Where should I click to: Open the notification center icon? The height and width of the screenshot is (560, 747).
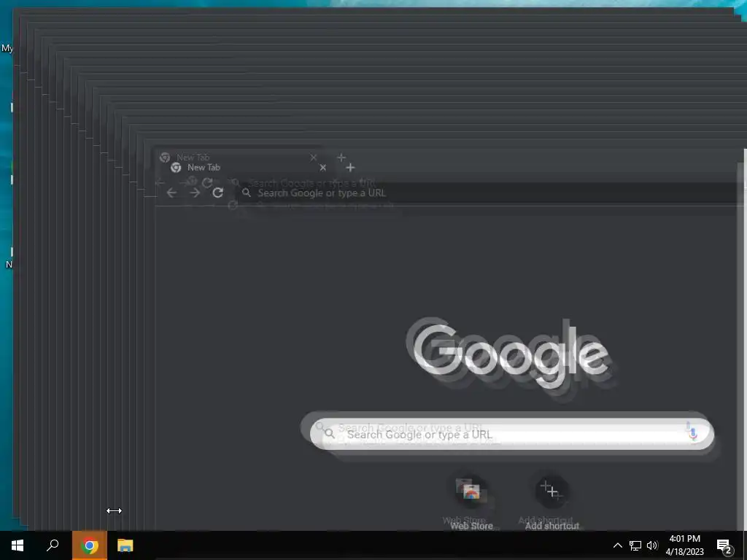(724, 546)
